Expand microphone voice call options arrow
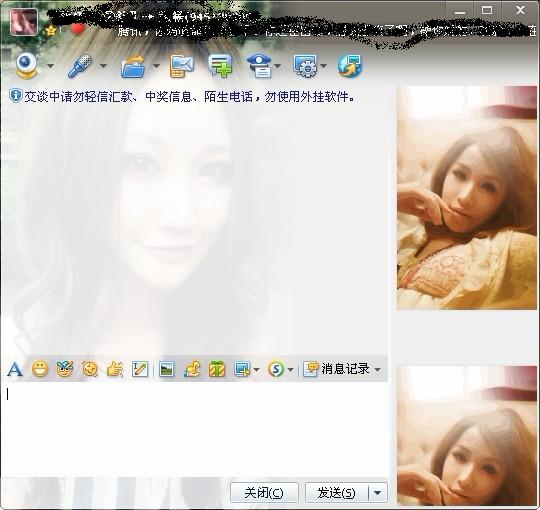Image resolution: width=540 pixels, height=510 pixels. (x=103, y=66)
